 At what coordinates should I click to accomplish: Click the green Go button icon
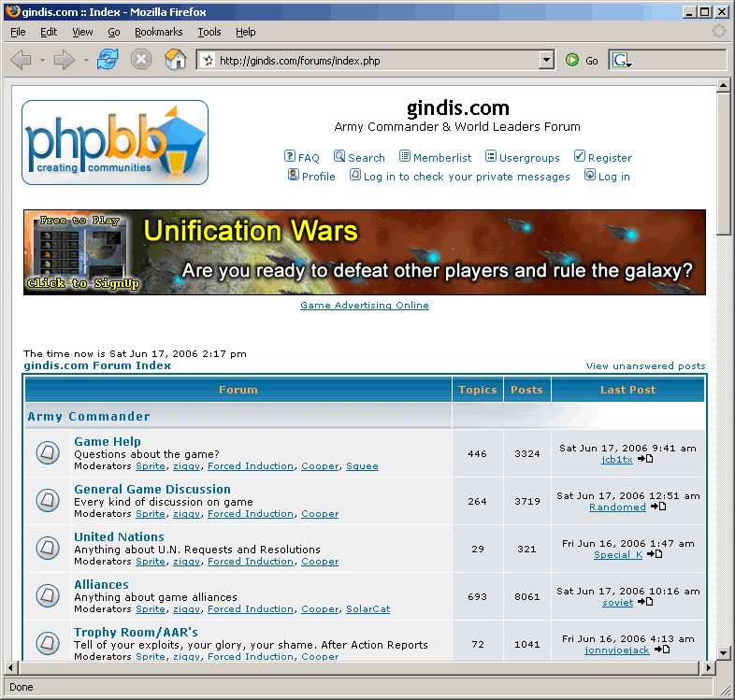572,61
